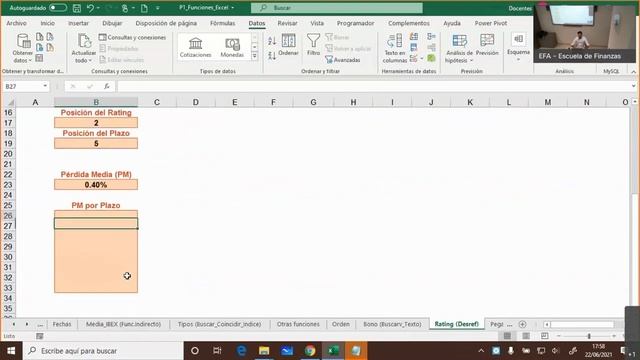
Task: Open the Análisis de hipótesis dropdown
Action: 459,49
